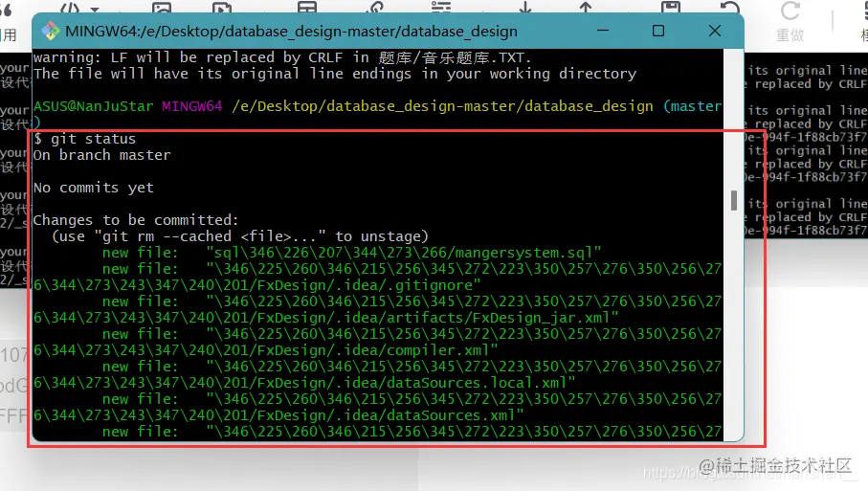Click the 重做 redo button in the editor toolbar

[790, 22]
